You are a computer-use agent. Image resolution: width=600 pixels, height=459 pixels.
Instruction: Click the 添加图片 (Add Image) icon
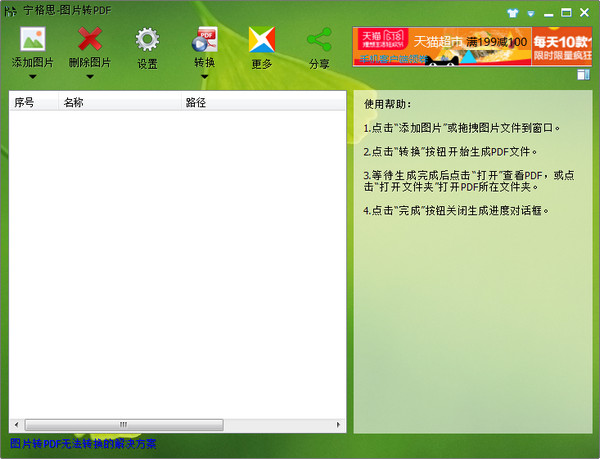[x=33, y=40]
